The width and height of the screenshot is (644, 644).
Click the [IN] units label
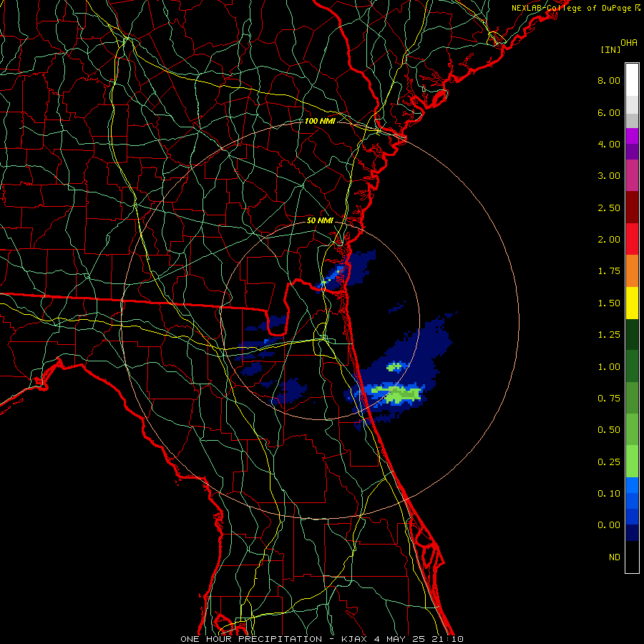tap(611, 49)
